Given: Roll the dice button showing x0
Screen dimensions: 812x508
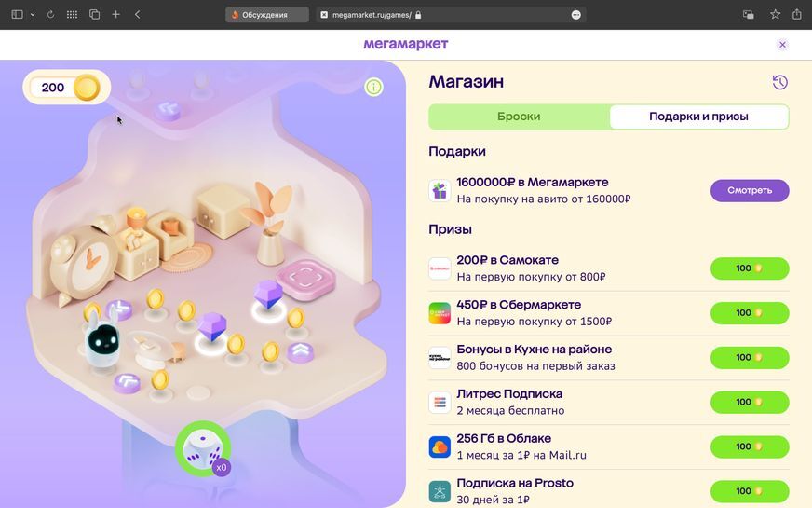Looking at the screenshot, I should (x=203, y=449).
